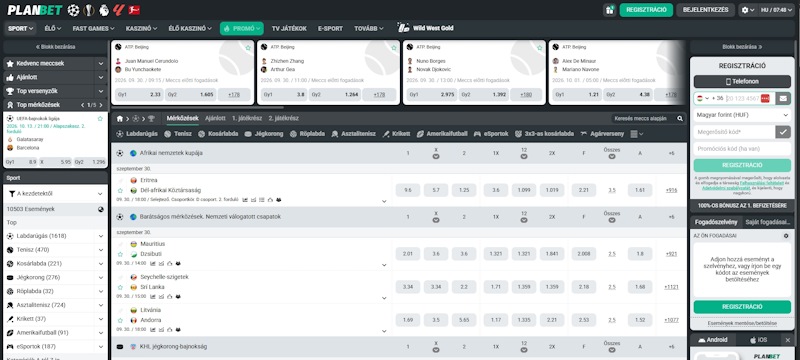Filter by Röplabda in sport strip

(x=308, y=134)
